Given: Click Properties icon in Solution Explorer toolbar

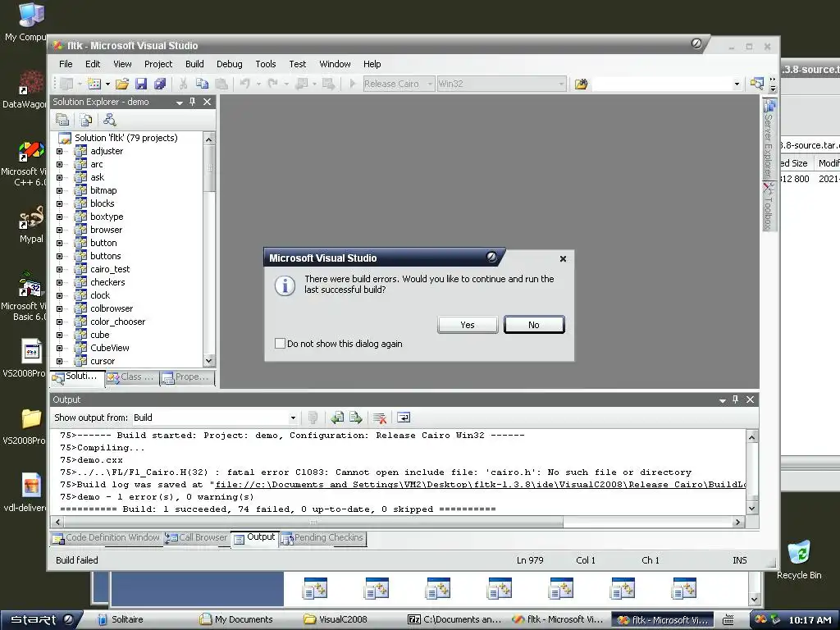Looking at the screenshot, I should [x=62, y=120].
